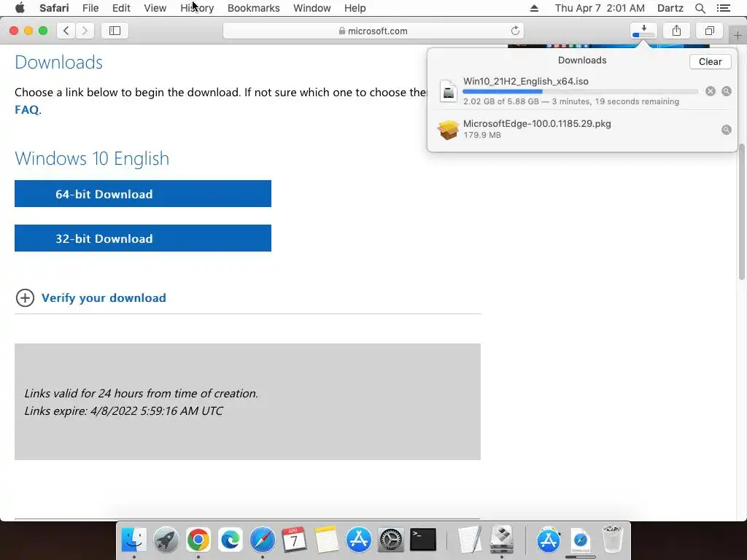Image resolution: width=747 pixels, height=560 pixels.
Task: Open Launchpad from the Dock
Action: [x=166, y=540]
